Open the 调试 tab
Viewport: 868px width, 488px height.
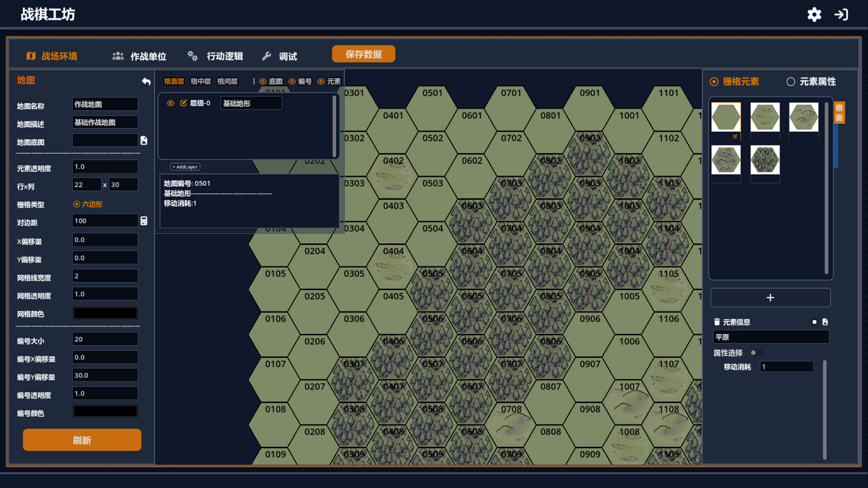pyautogui.click(x=279, y=56)
